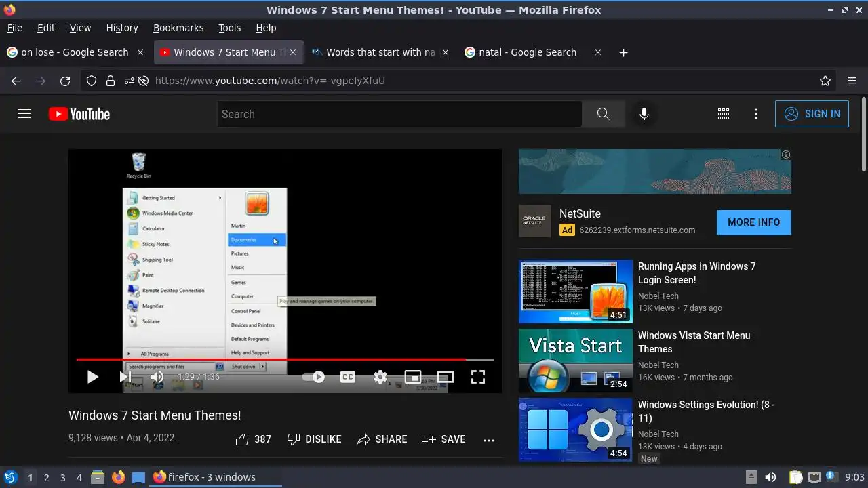Click the SIGN IN button
The image size is (868, 488).
[x=812, y=114]
